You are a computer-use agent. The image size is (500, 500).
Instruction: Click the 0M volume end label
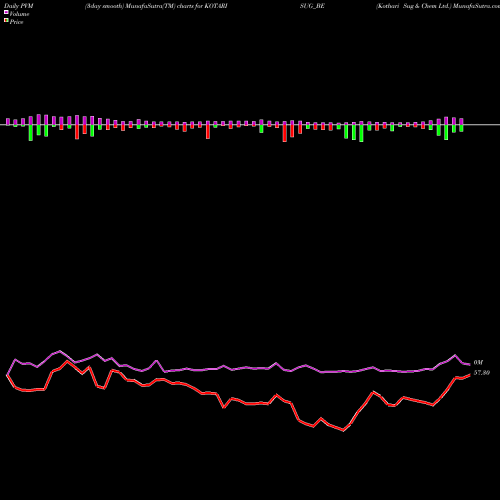click(x=478, y=363)
